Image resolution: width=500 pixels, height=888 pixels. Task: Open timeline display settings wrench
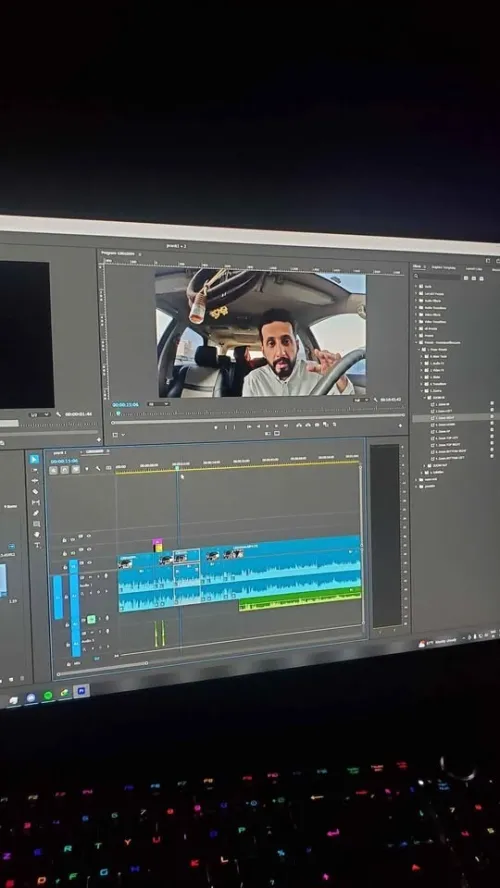point(98,468)
